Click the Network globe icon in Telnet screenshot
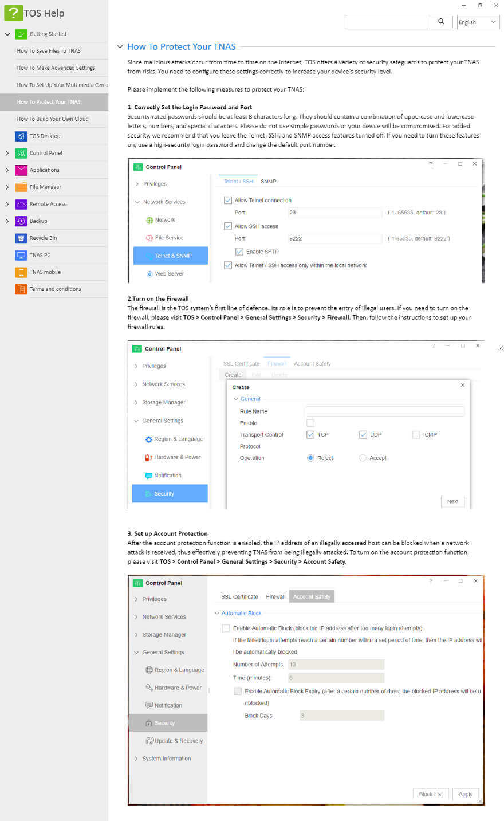The width and height of the screenshot is (504, 821). 149,220
